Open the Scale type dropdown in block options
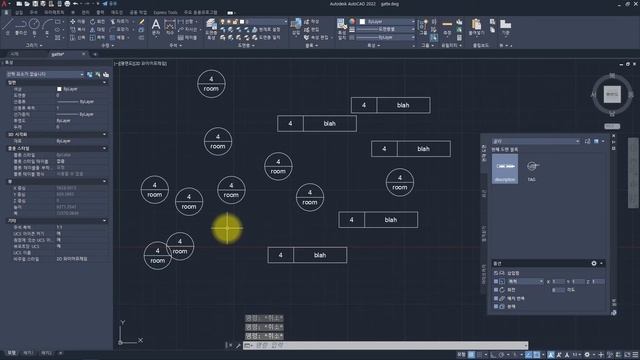 coord(526,281)
